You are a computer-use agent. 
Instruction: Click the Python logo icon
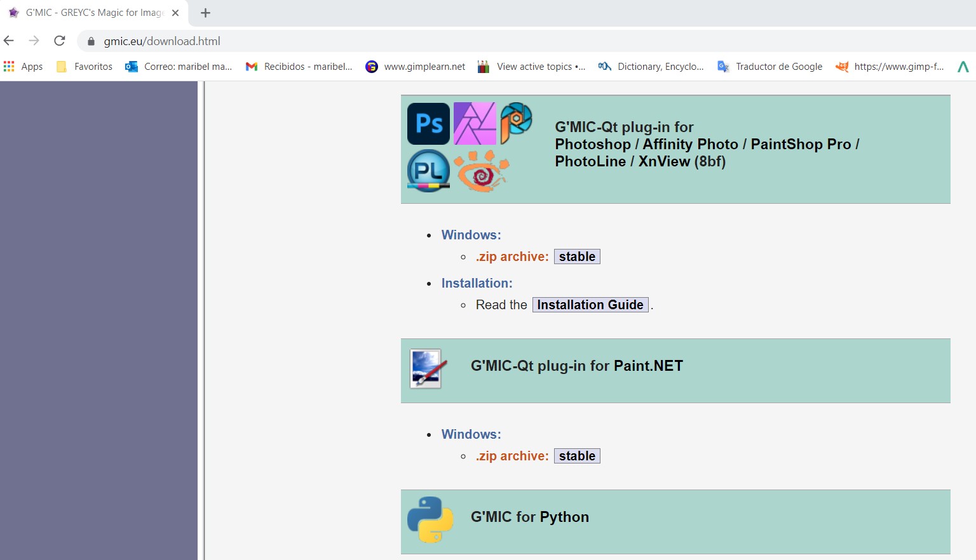click(x=430, y=519)
